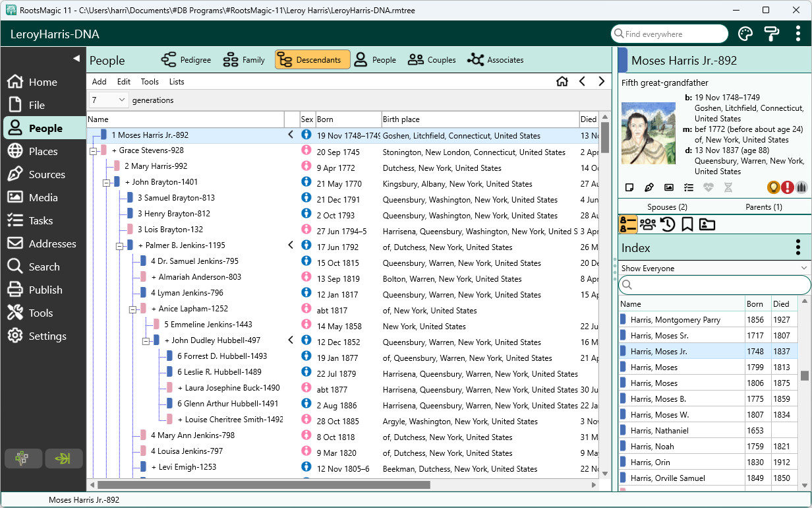The width and height of the screenshot is (812, 508).
Task: Switch to the Couples view tab
Action: tap(432, 60)
